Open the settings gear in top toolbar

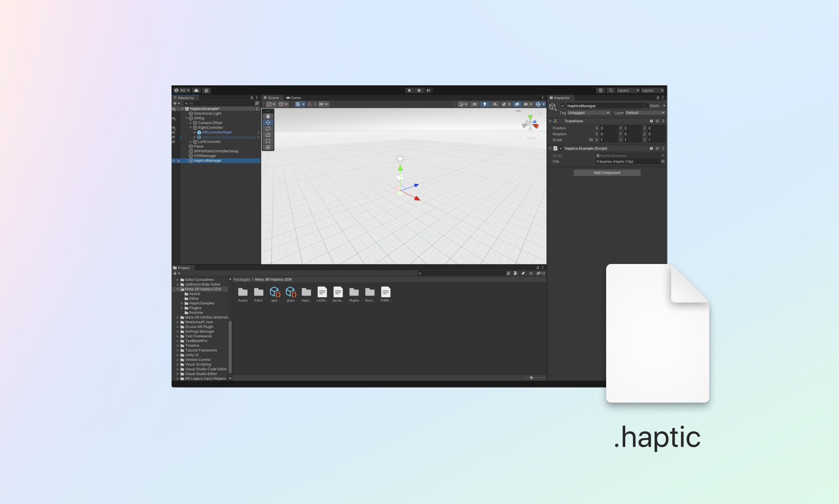pyautogui.click(x=207, y=90)
